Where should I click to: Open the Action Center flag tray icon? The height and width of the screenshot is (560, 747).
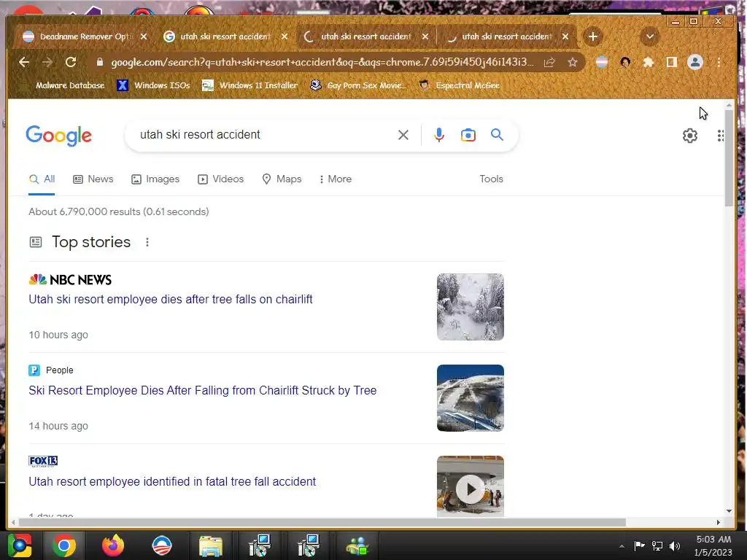pyautogui.click(x=639, y=545)
